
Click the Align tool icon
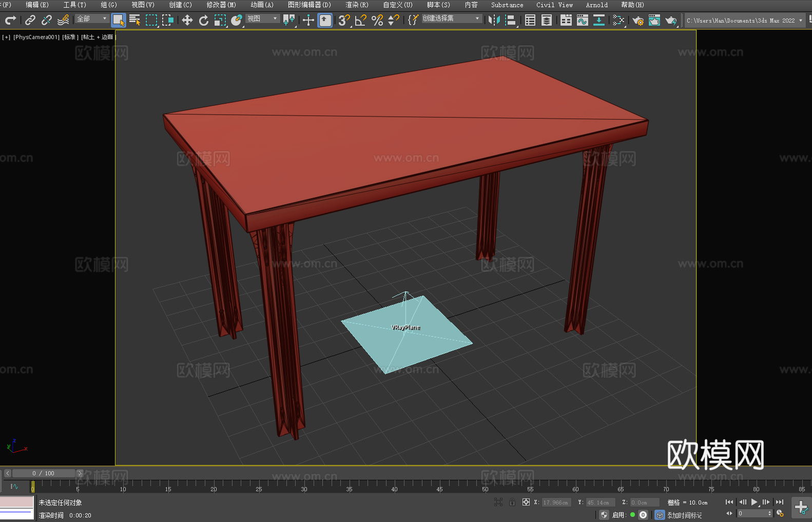tap(511, 20)
